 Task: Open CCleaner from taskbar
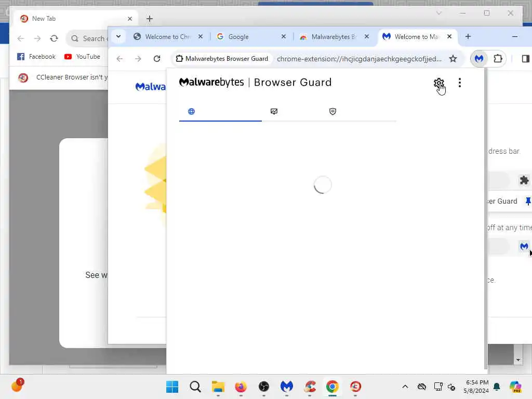click(310, 387)
